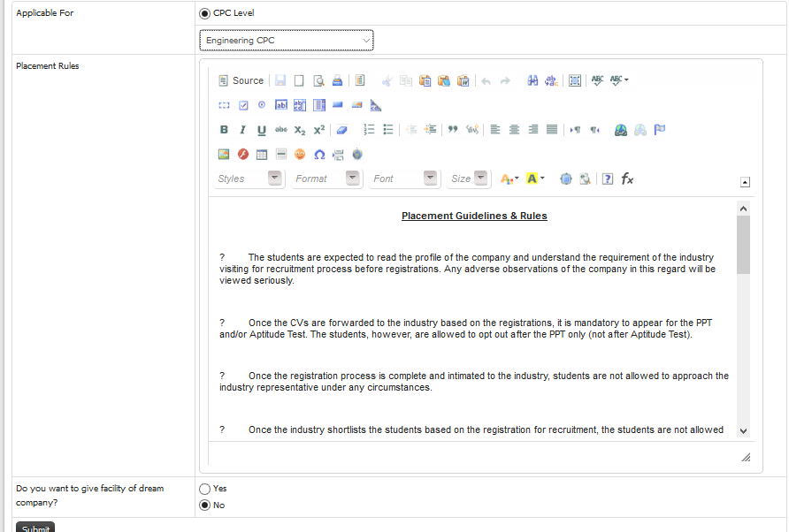Insert a Form element icon

point(224,105)
